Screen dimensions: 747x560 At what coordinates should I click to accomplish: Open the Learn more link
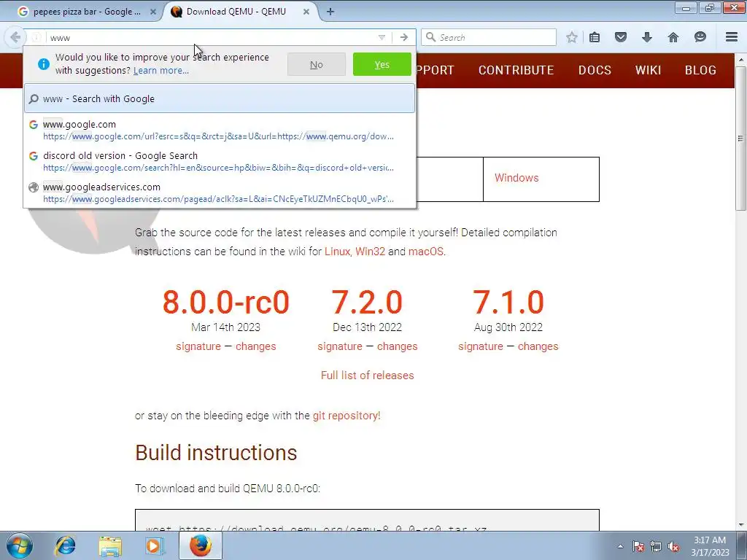[161, 71]
